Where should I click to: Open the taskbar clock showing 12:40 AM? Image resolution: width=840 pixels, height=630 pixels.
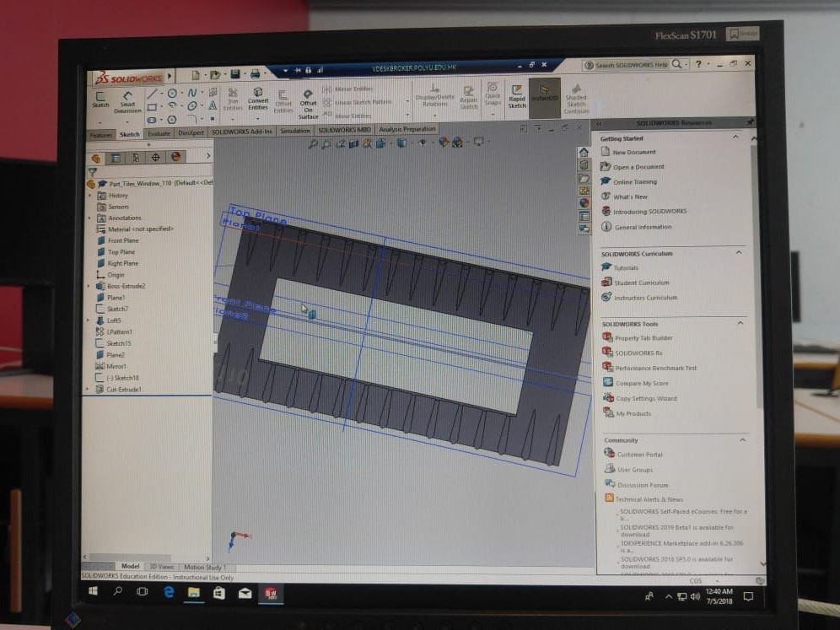719,596
